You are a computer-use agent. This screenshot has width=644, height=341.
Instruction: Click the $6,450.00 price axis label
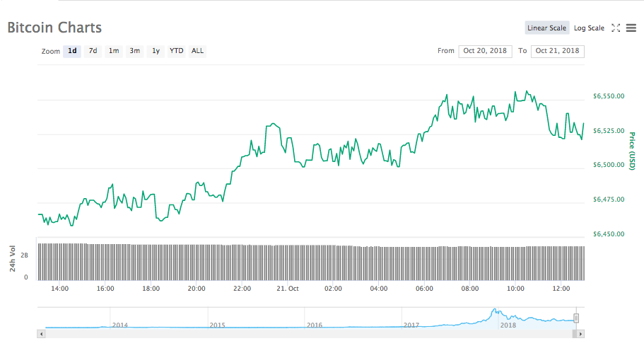[x=609, y=233]
